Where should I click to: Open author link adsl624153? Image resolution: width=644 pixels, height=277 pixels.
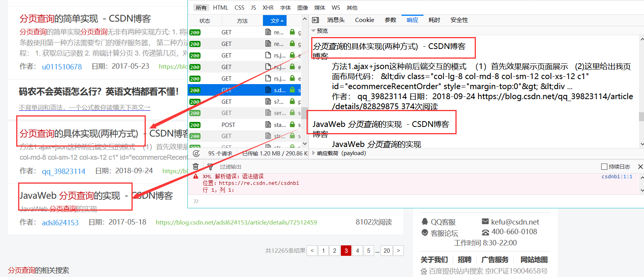60,223
